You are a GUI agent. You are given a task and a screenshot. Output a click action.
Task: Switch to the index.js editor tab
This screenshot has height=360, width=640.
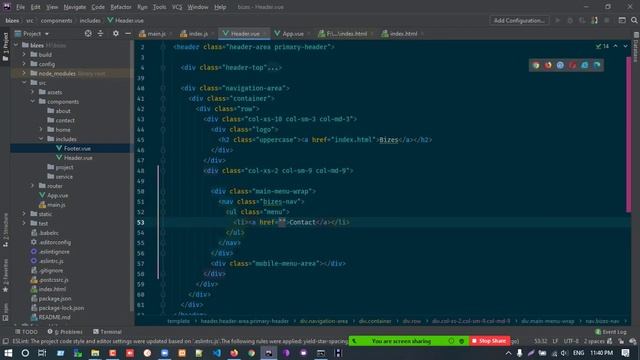coord(195,33)
